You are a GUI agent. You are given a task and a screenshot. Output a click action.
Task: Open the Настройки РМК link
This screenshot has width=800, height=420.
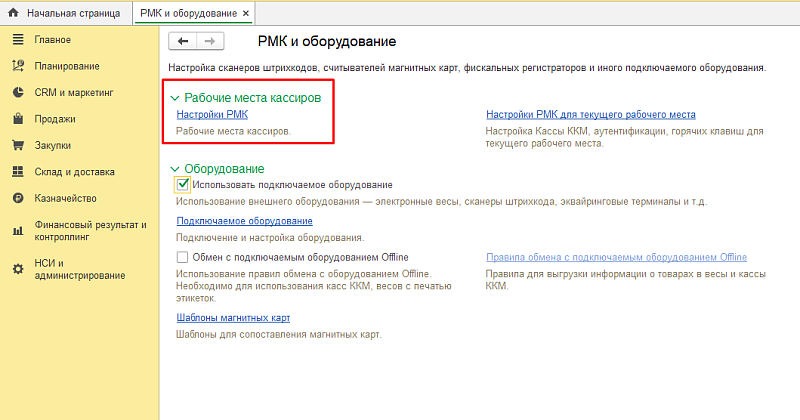(x=205, y=115)
